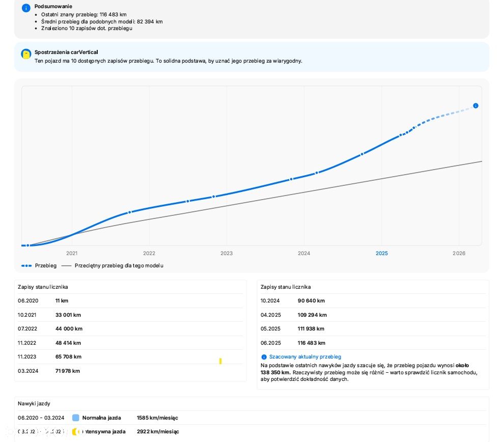Click the info icon beside Szacowany aktualny przebieg
The width and height of the screenshot is (504, 442).
(x=264, y=357)
